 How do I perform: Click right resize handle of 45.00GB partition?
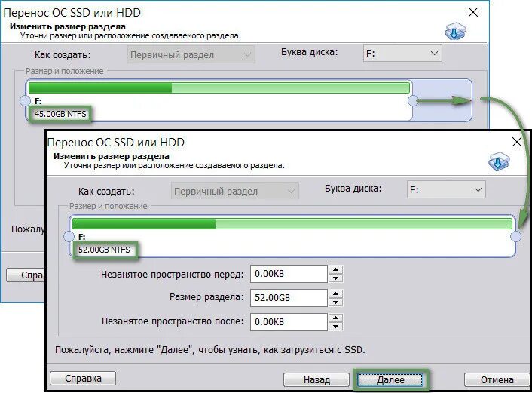[413, 100]
